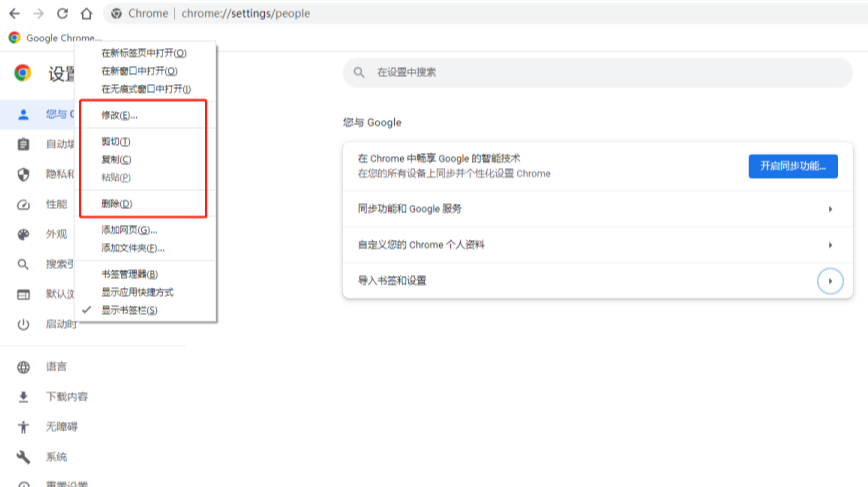868x487 pixels.
Task: Open the Appearance palette icon
Action: point(23,235)
